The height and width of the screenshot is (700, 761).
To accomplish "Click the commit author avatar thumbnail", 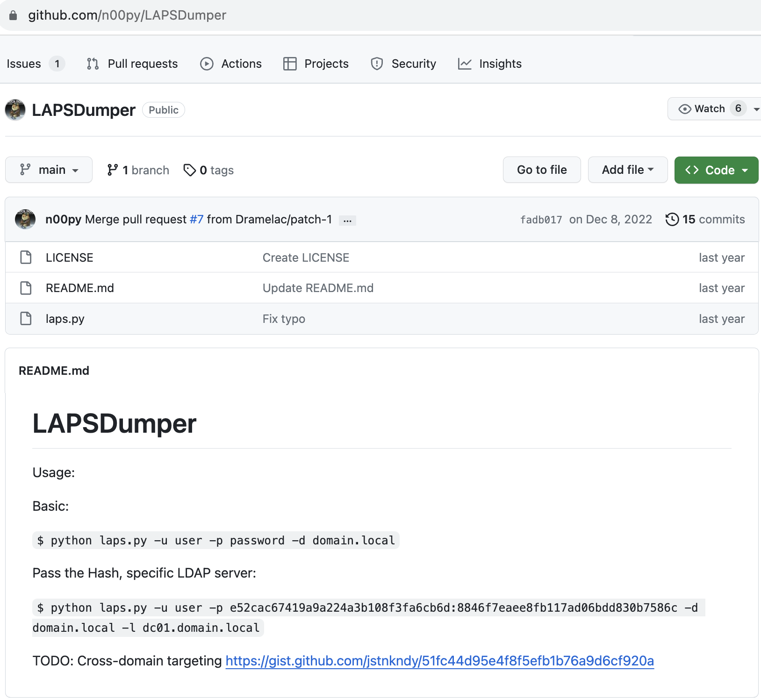I will [25, 219].
